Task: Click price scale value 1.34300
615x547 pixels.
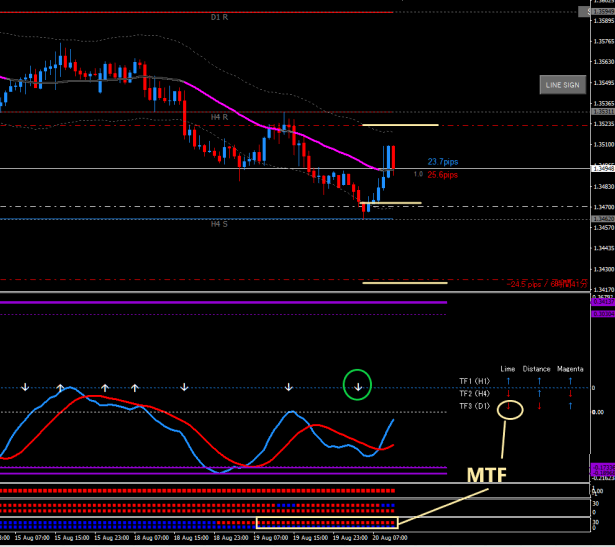Action: [x=603, y=269]
